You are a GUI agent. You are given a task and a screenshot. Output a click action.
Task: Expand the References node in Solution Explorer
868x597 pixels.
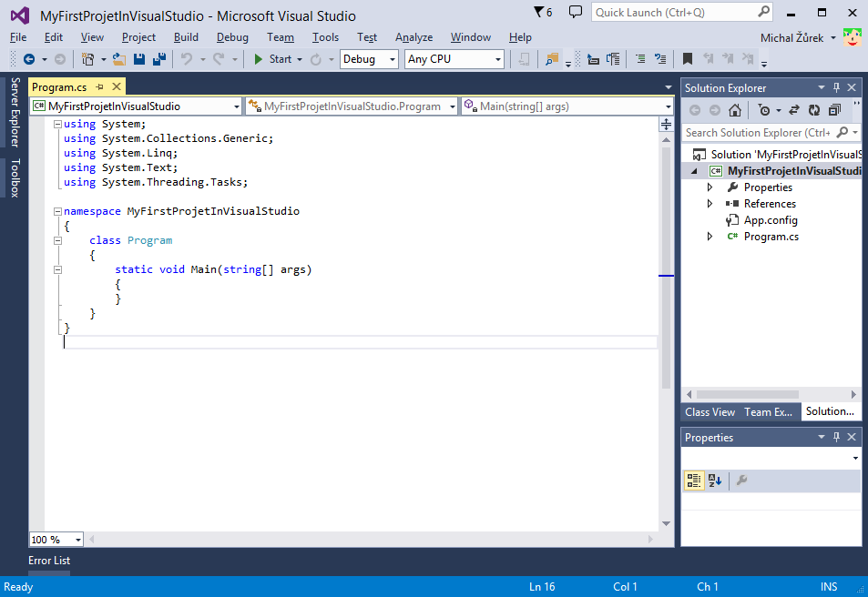click(711, 203)
